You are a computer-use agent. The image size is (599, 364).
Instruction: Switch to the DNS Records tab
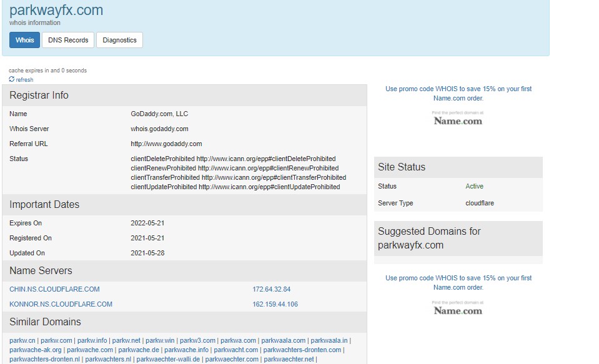(68, 40)
